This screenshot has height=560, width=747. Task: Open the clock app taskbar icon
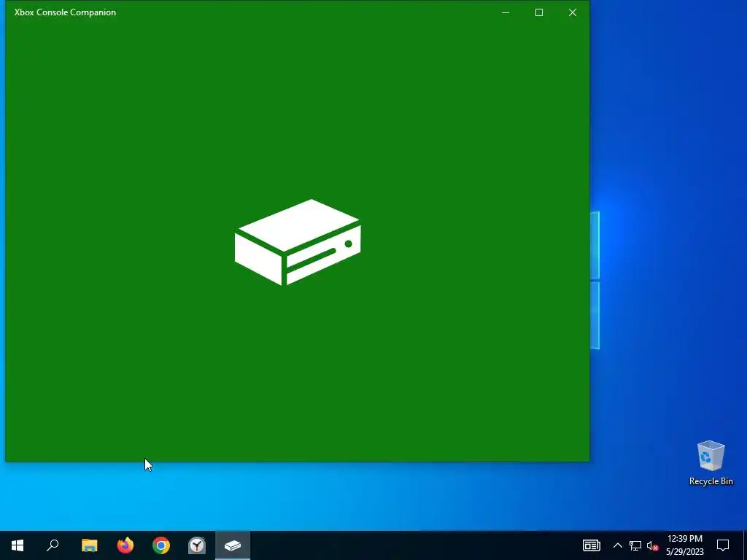coord(197,545)
